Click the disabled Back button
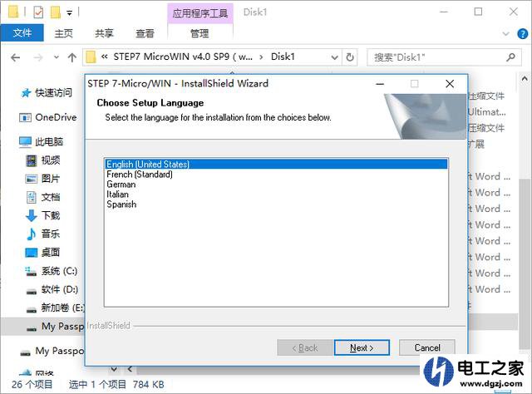The height and width of the screenshot is (394, 532). tap(304, 347)
